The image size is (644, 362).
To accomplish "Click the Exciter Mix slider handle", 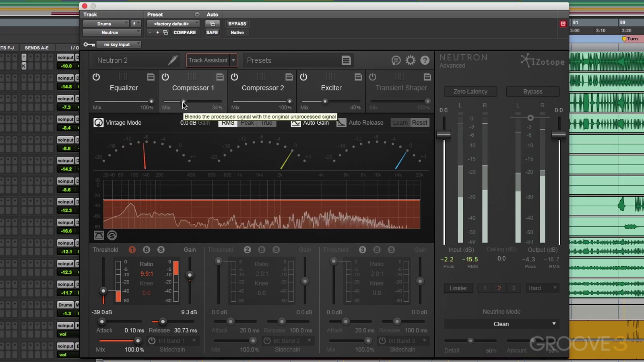I will click(325, 101).
